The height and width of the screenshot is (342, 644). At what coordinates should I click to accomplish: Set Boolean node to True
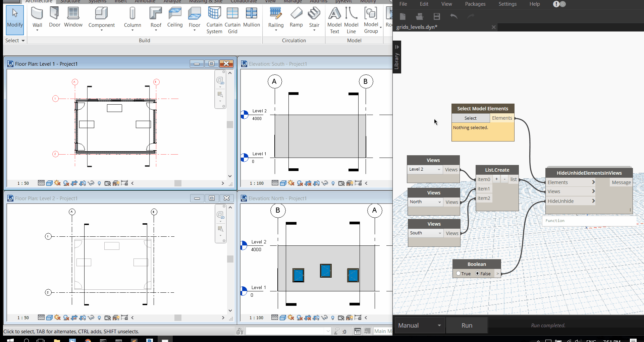[x=459, y=274]
